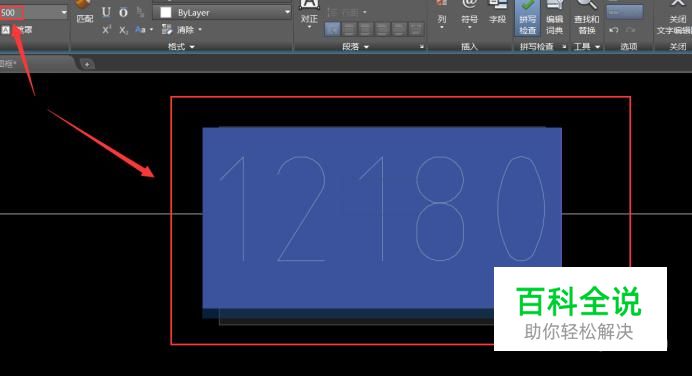The height and width of the screenshot is (376, 692).
Task: Select the third paragraph alignment button
Action: (x=365, y=29)
